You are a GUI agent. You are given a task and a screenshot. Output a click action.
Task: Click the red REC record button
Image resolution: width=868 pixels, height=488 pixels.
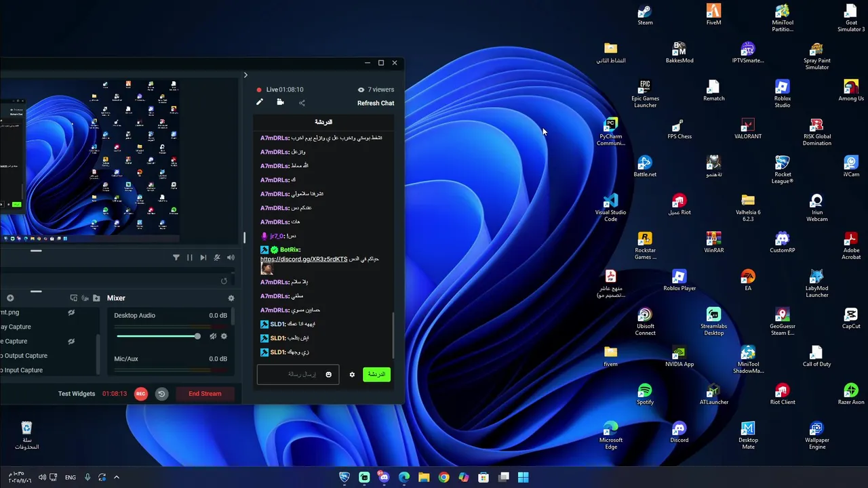(x=140, y=394)
